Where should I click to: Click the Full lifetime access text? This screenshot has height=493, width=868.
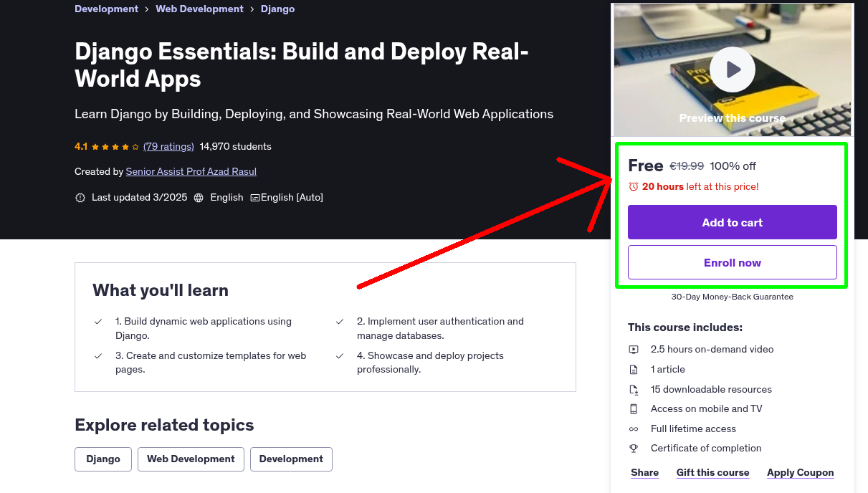(693, 429)
